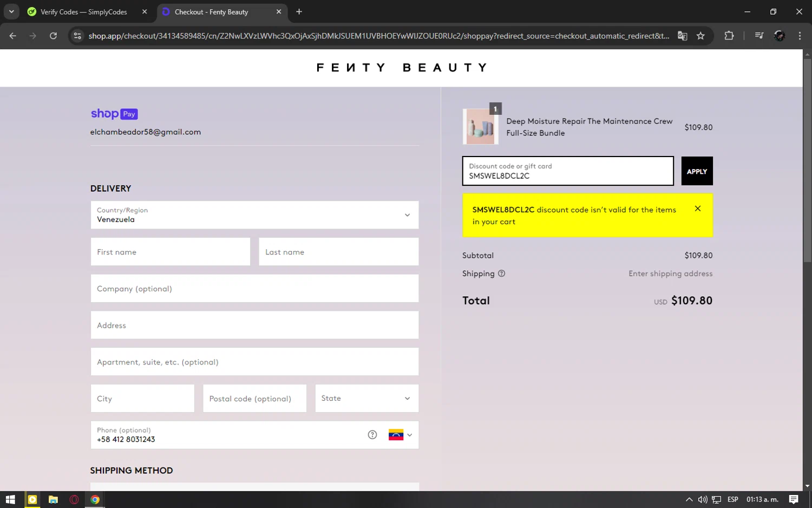Viewport: 812px width, 508px height.
Task: Open the Windows Start menu
Action: coord(10,499)
